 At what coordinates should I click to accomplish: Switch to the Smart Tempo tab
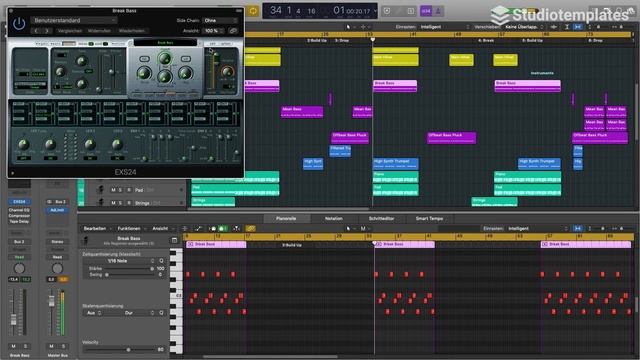[429, 219]
